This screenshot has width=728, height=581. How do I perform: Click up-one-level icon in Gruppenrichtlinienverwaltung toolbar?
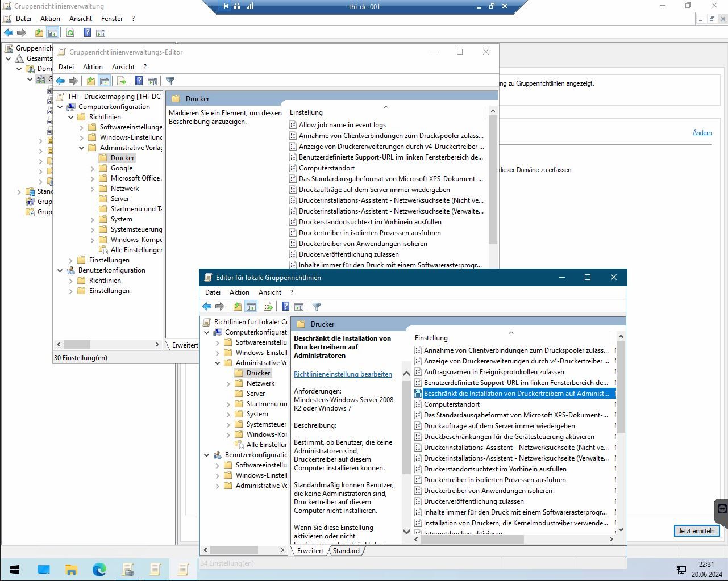[39, 32]
